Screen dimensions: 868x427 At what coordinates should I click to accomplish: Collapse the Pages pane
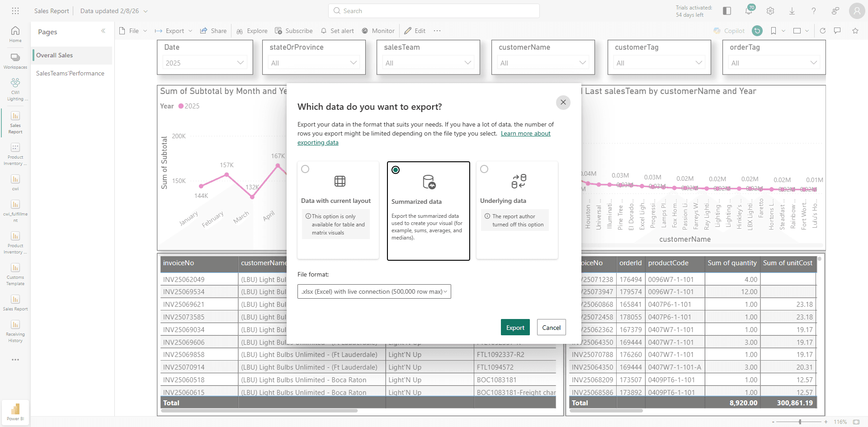[103, 31]
